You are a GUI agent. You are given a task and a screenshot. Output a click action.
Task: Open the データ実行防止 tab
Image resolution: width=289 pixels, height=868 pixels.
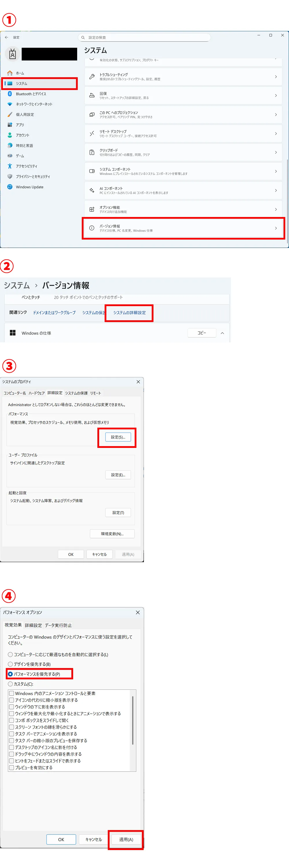pyautogui.click(x=58, y=625)
